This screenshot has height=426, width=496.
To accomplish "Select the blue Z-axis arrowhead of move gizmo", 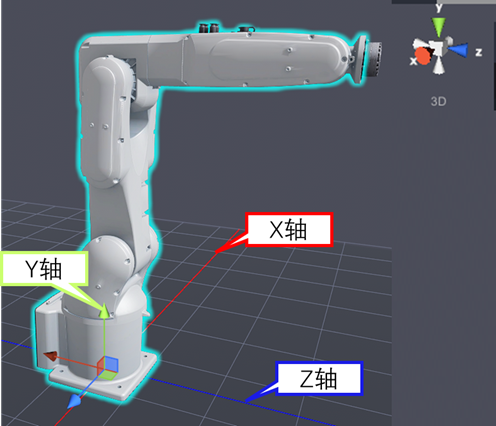I will [x=74, y=401].
